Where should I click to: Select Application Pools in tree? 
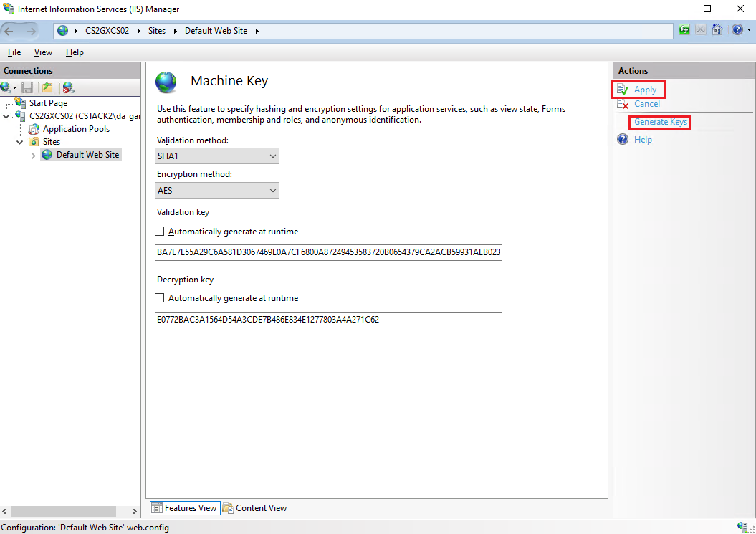point(76,129)
